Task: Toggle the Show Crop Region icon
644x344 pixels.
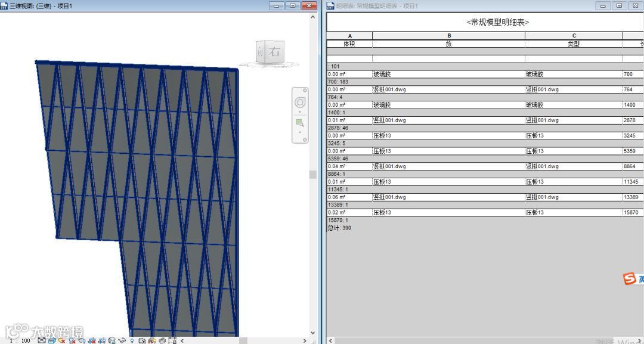Action: (102, 340)
